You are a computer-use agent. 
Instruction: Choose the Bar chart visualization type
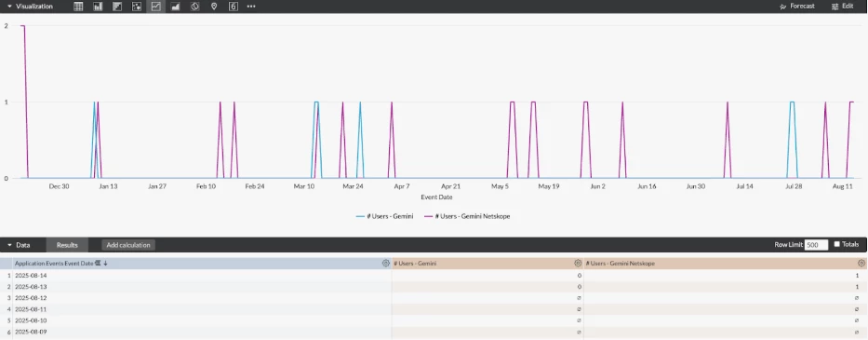[117, 7]
